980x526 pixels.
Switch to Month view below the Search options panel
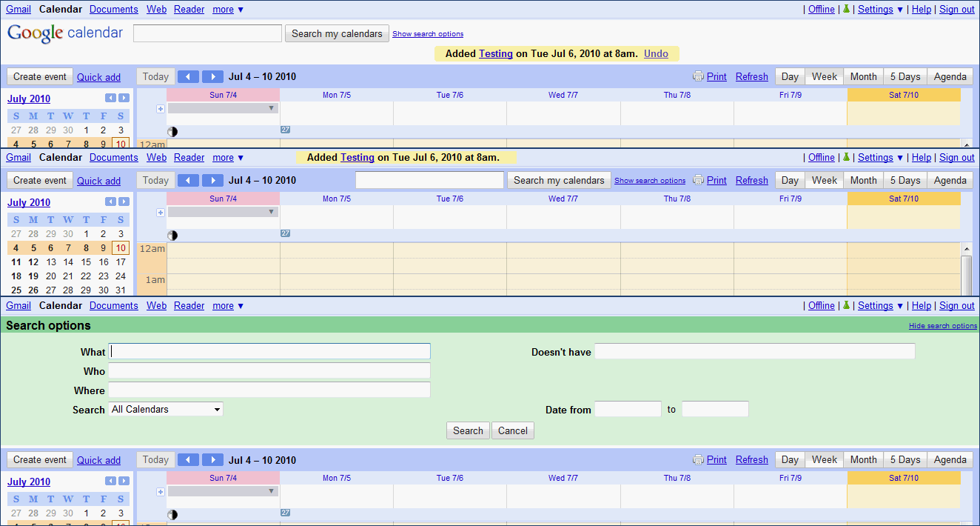pos(863,459)
